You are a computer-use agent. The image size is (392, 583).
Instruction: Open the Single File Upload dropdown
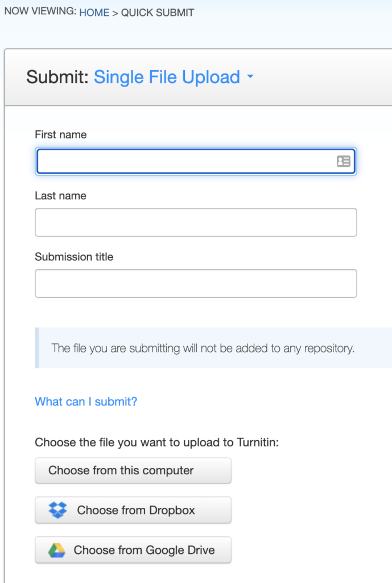(167, 77)
